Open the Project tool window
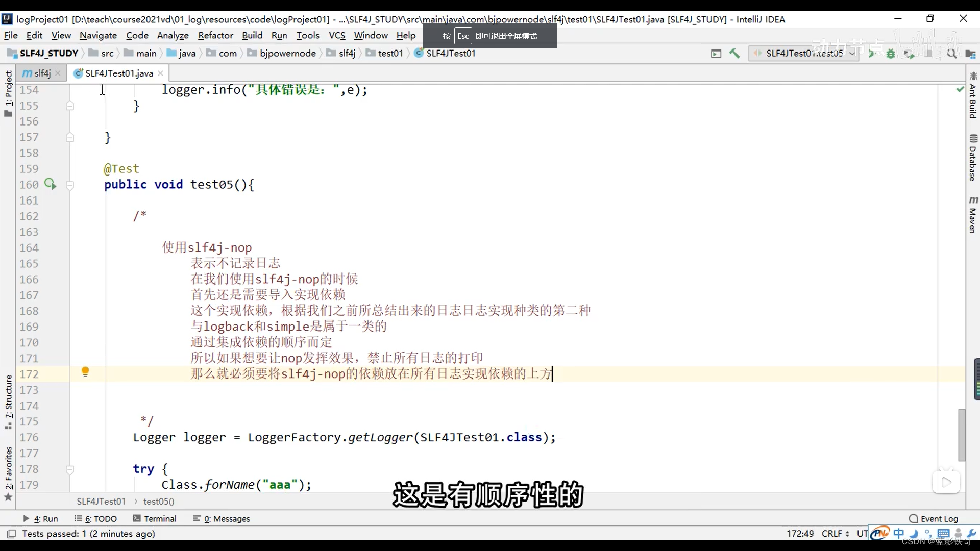Screen dimensions: 980x551 [x=8, y=93]
